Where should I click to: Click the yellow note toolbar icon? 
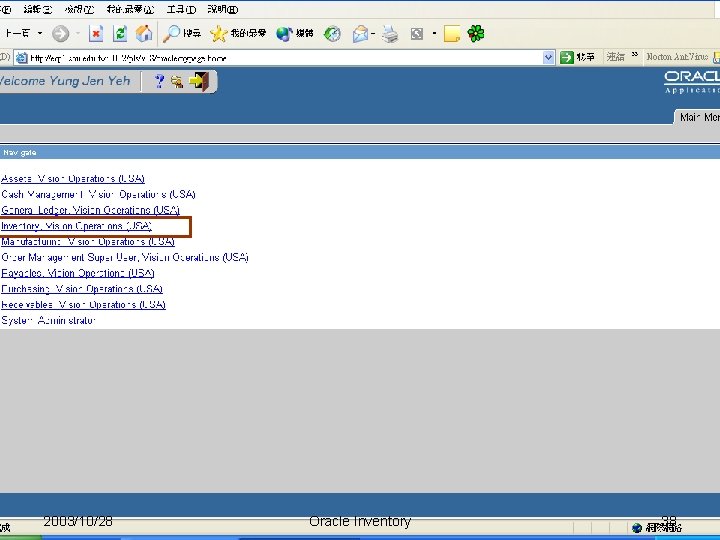point(451,34)
